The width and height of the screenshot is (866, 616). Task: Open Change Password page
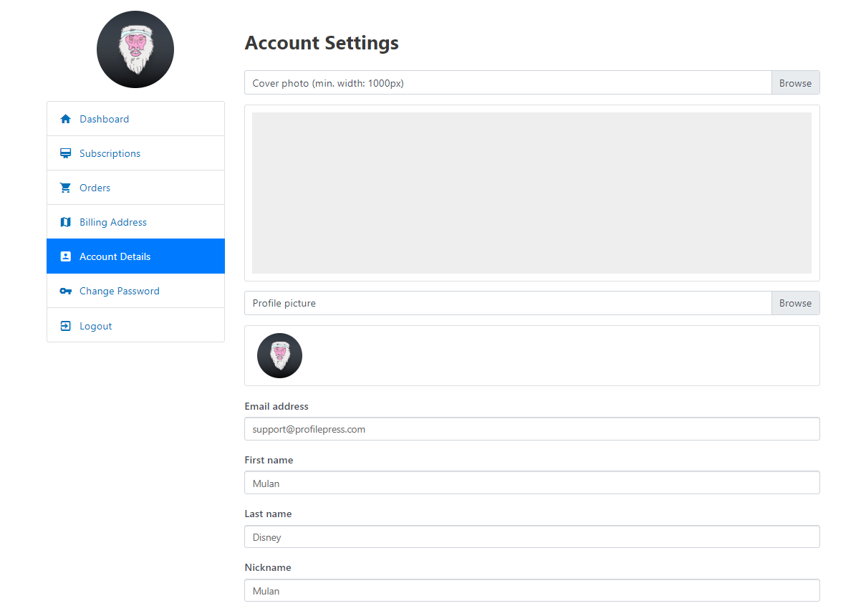pyautogui.click(x=135, y=291)
